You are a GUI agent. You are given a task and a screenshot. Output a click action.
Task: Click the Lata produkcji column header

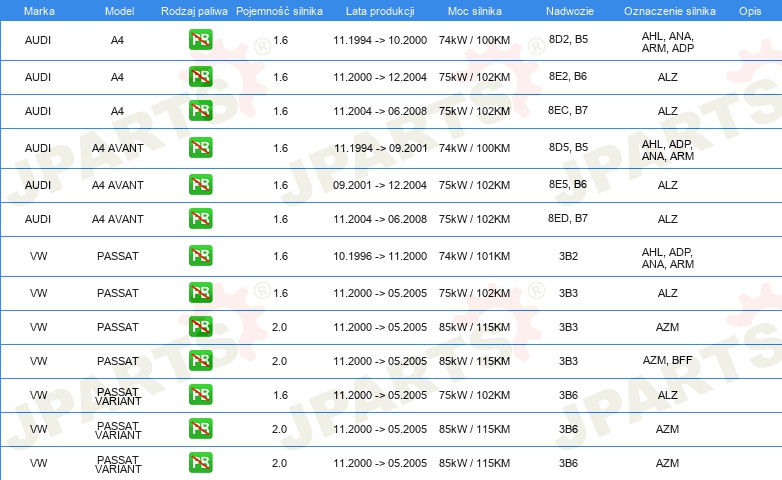tap(380, 11)
